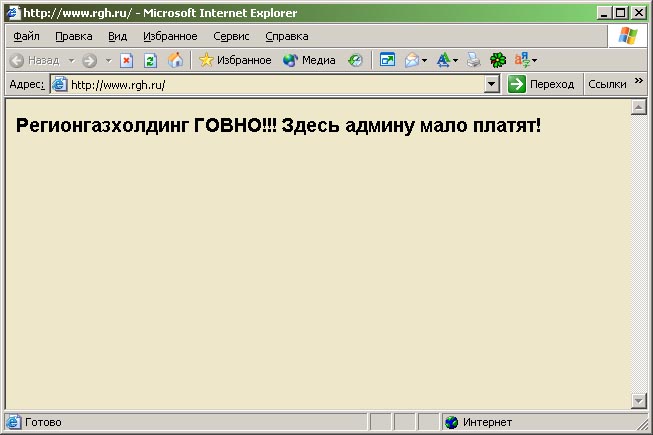Expand the font size tool dropdown
This screenshot has height=435, width=653.
pos(456,60)
